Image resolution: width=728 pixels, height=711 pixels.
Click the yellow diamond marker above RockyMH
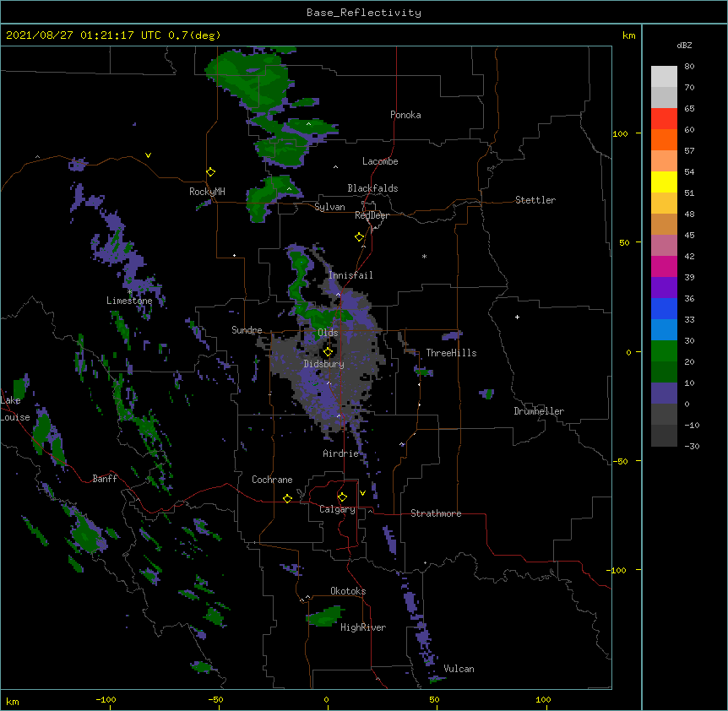[211, 172]
